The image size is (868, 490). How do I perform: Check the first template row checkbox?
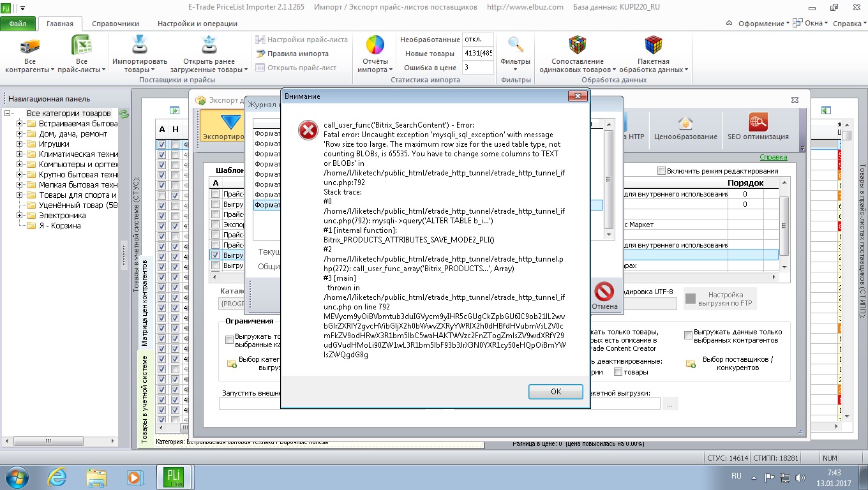216,194
